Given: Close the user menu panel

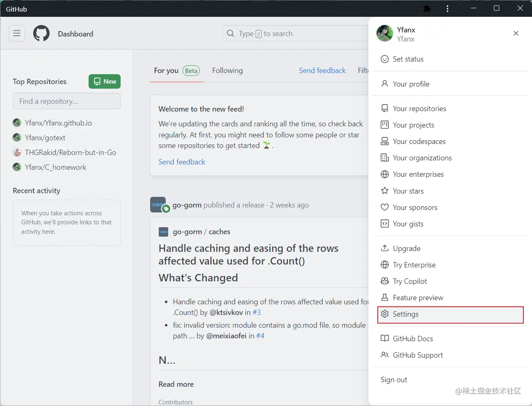Looking at the screenshot, I should coord(516,33).
